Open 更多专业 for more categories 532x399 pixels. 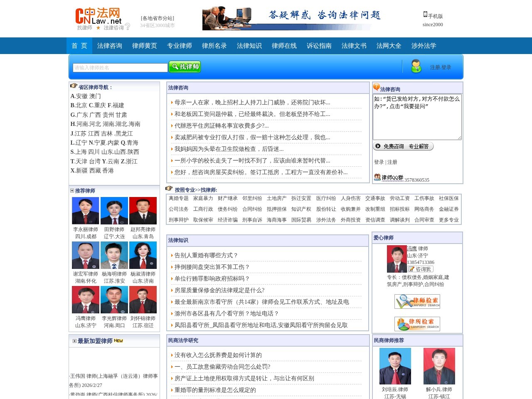[448, 220]
